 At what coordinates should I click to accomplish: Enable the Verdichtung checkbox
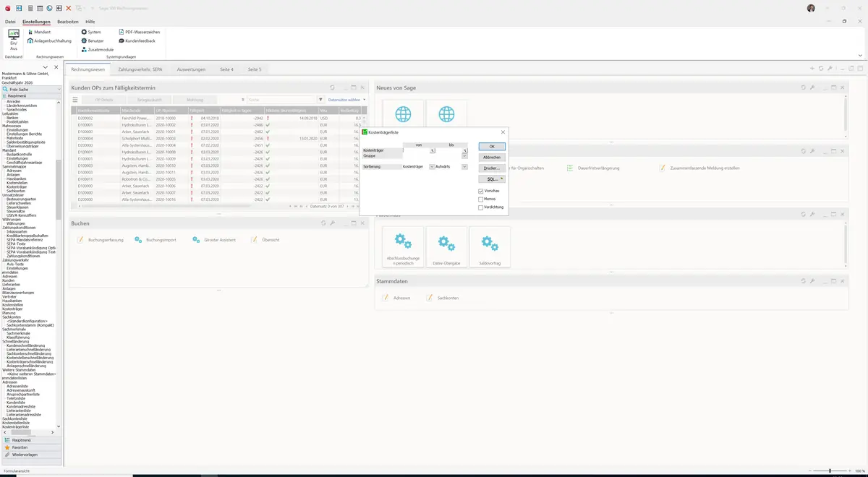[480, 207]
